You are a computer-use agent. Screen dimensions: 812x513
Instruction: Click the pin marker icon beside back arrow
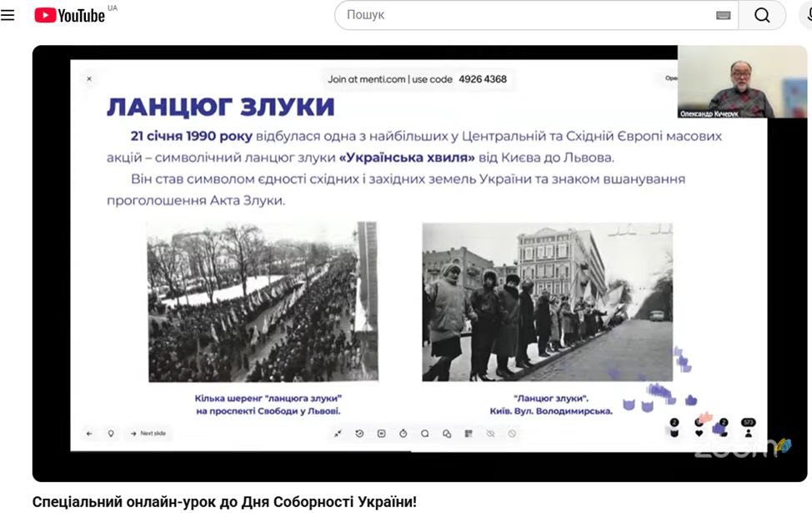point(111,433)
